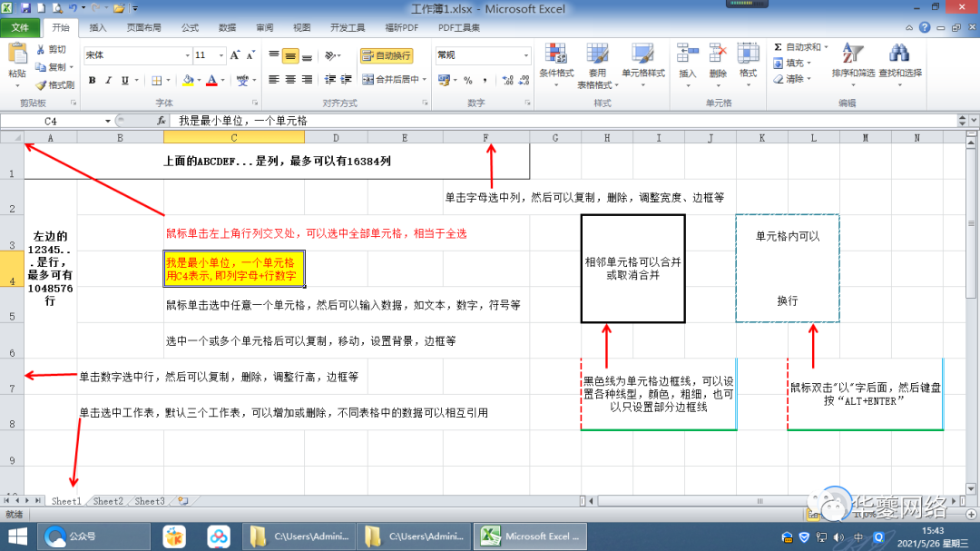The image size is (980, 551).
Task: Switch to Sheet2 worksheet tab
Action: click(107, 501)
